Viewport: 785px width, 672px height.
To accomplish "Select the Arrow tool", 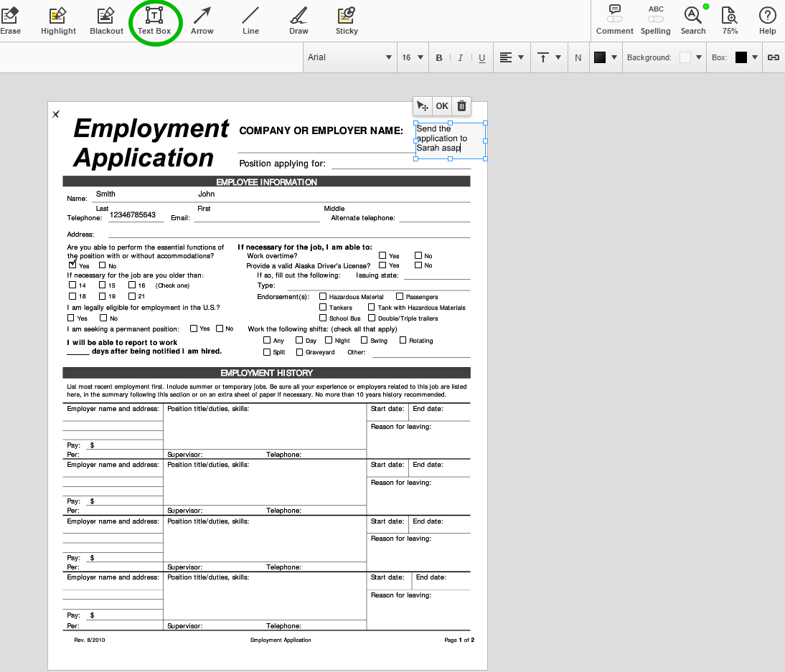I will click(x=202, y=21).
